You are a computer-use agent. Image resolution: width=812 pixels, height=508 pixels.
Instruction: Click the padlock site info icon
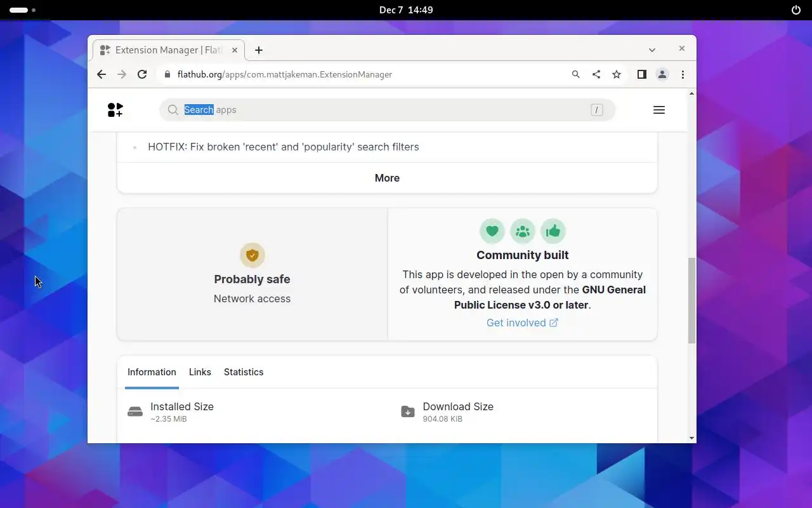pos(167,74)
